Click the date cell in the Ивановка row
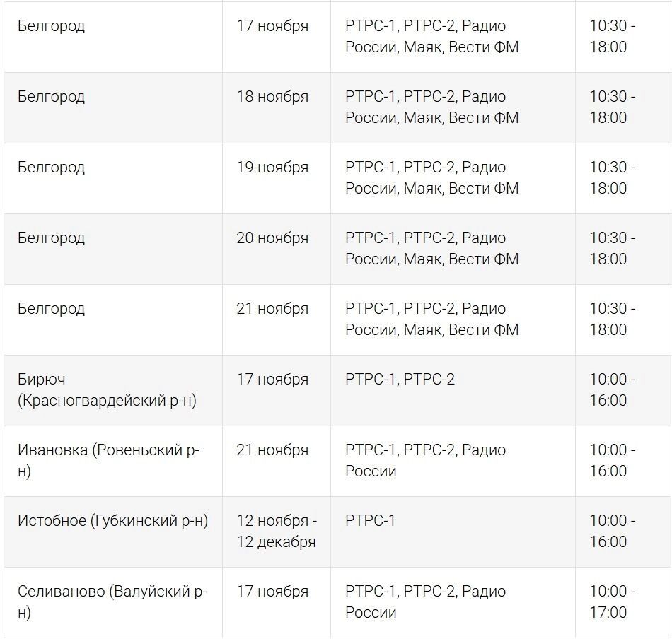 (272, 450)
